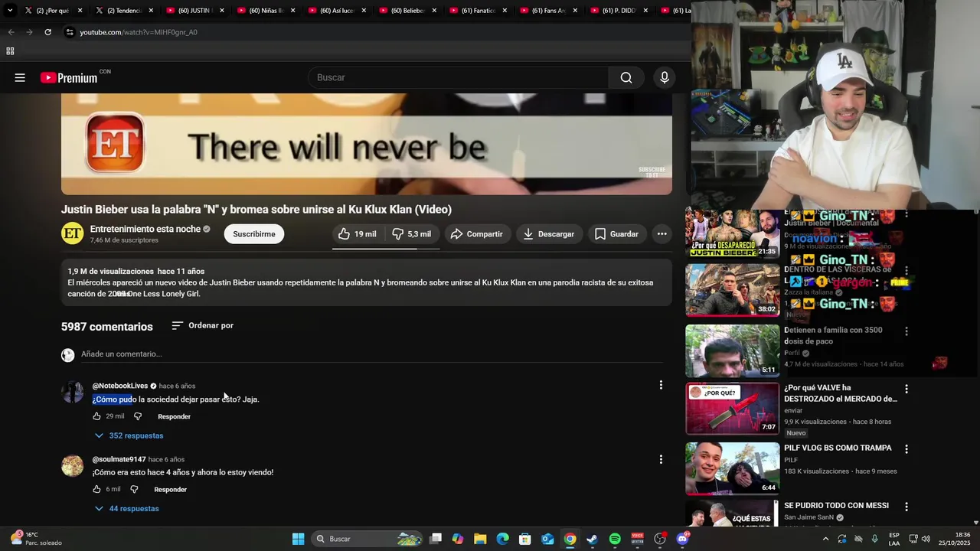Open File Explorer from taskbar
Screen dimensions: 980x551
480,539
